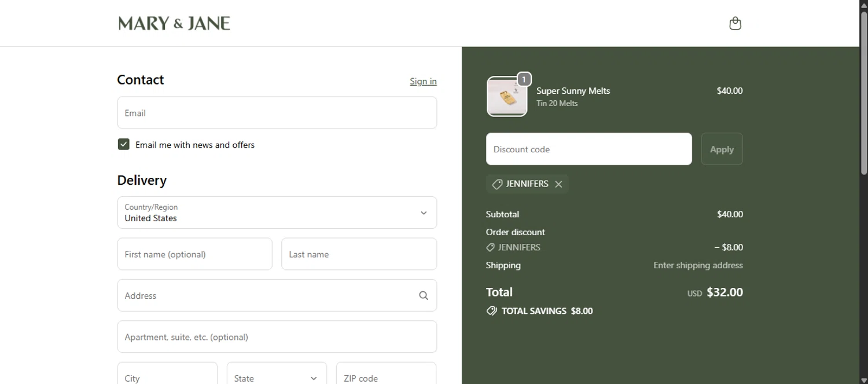Click the JENNIFERS discount chip tag icon
This screenshot has width=868, height=384.
point(497,184)
